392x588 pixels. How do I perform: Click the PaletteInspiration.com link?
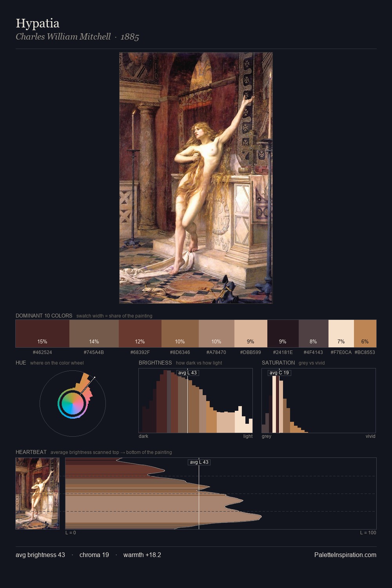(x=345, y=555)
